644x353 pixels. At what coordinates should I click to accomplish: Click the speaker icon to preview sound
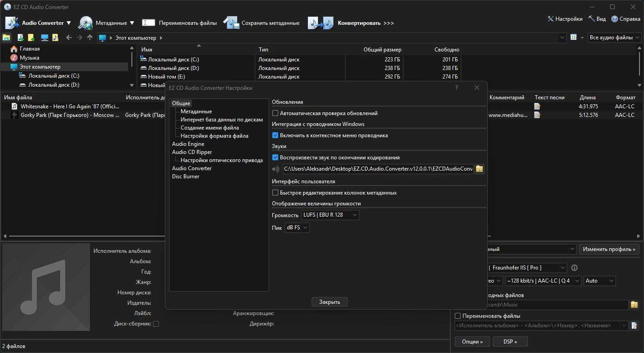pyautogui.click(x=275, y=169)
